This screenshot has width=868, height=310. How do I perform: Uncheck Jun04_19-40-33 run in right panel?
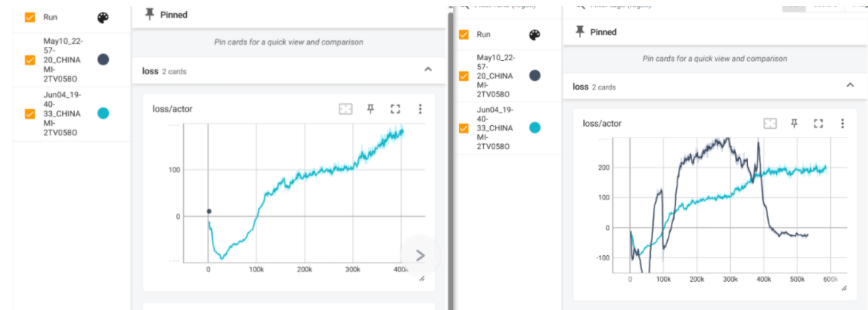coord(464,128)
